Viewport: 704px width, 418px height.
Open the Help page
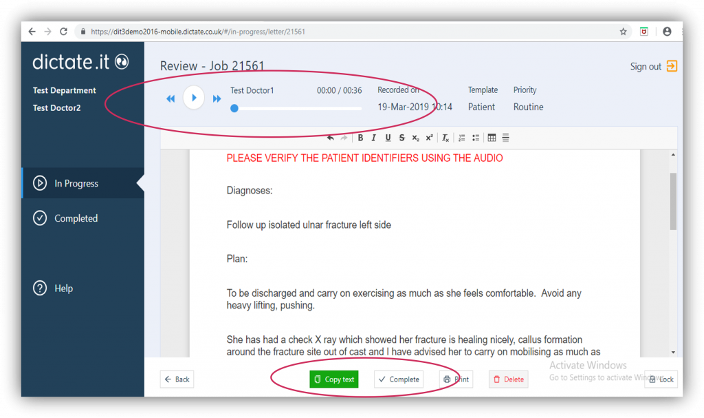63,288
